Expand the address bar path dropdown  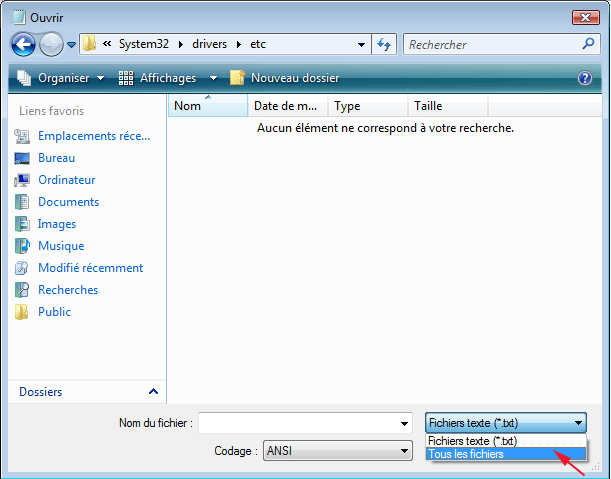361,45
